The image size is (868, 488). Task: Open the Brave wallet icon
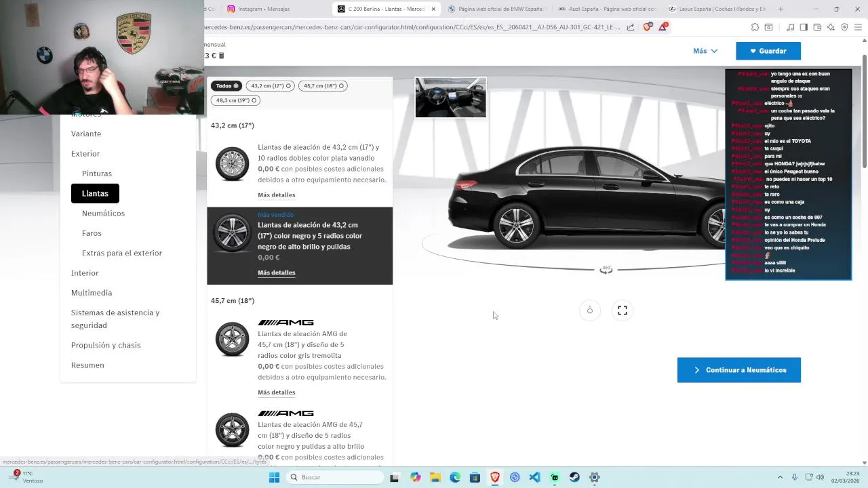(817, 27)
